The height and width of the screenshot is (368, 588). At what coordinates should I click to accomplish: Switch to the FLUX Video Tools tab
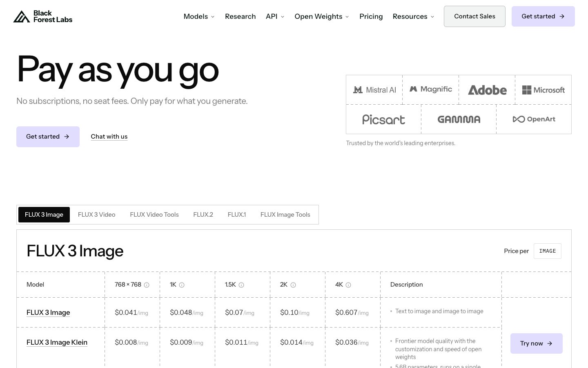[154, 215]
